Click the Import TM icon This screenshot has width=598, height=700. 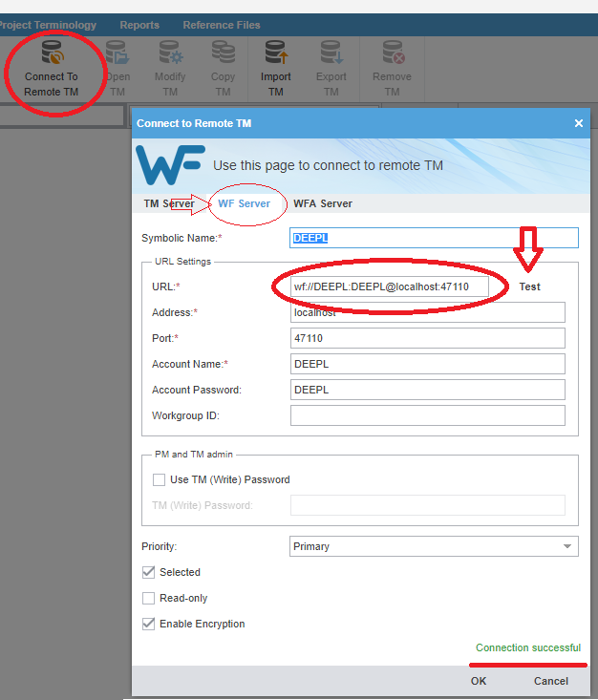click(x=276, y=53)
